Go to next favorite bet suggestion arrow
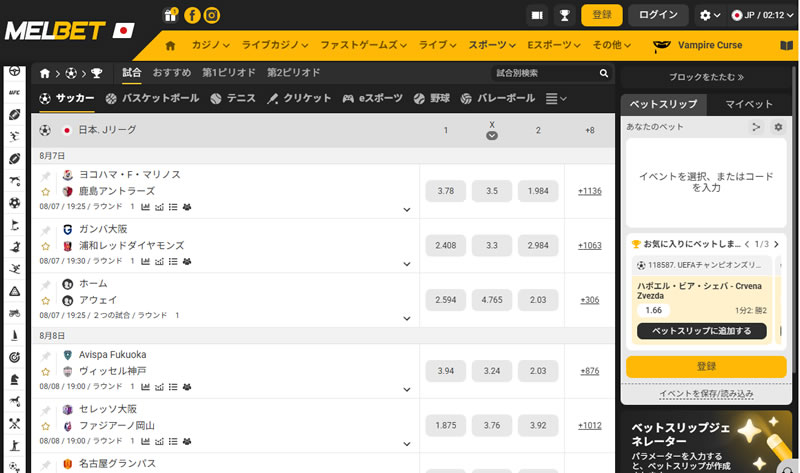This screenshot has width=800, height=473. click(776, 244)
